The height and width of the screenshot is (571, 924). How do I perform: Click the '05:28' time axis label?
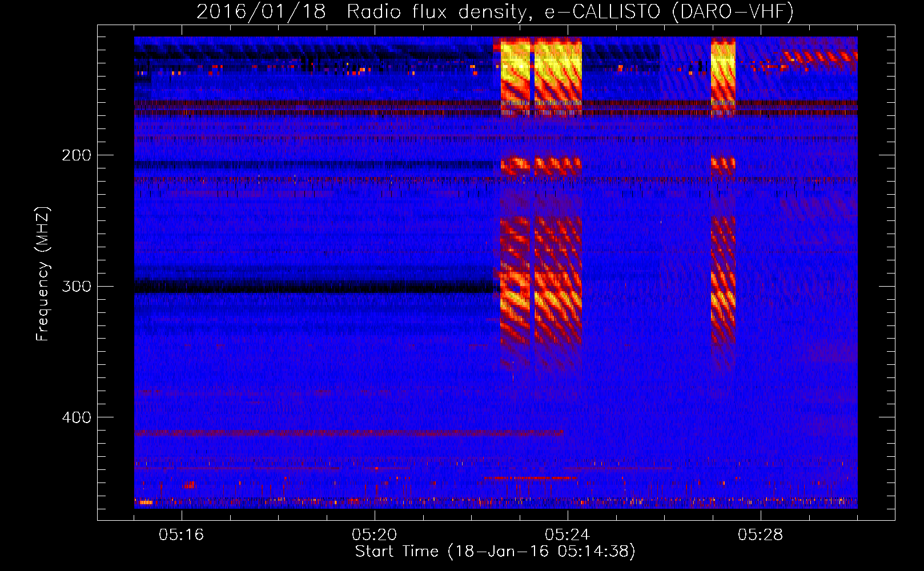point(761,535)
